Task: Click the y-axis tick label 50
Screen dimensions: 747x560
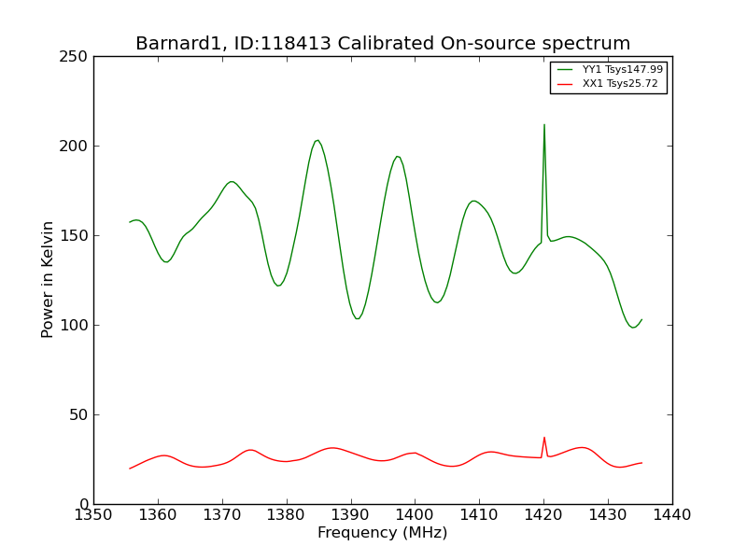Action: click(78, 414)
